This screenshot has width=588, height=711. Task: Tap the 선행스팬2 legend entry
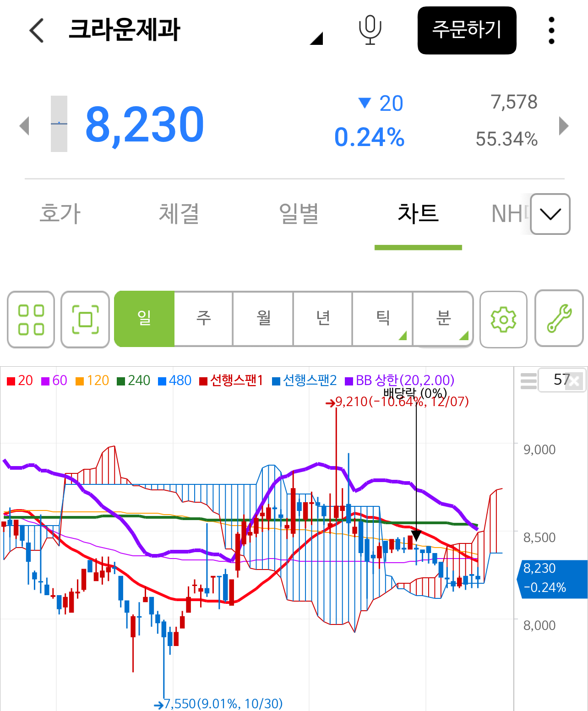pos(305,380)
